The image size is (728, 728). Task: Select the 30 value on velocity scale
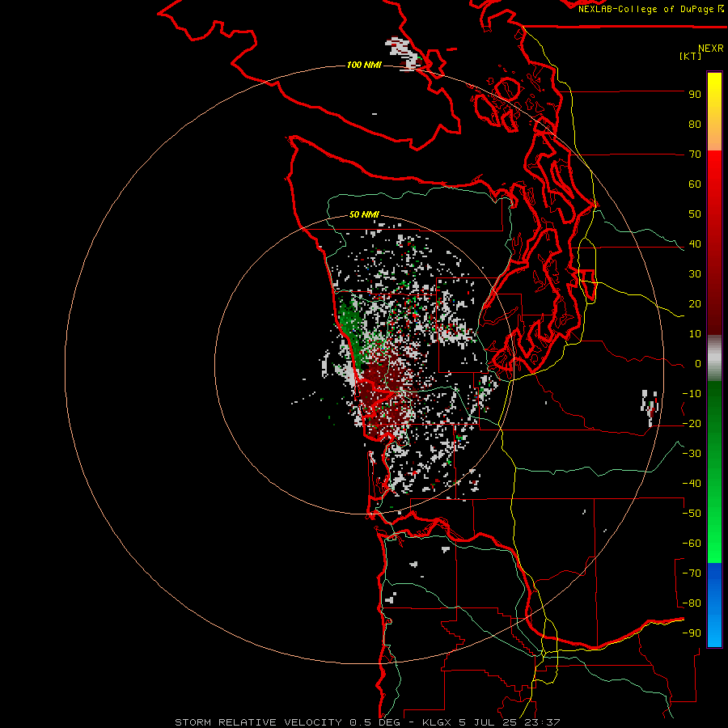point(695,274)
